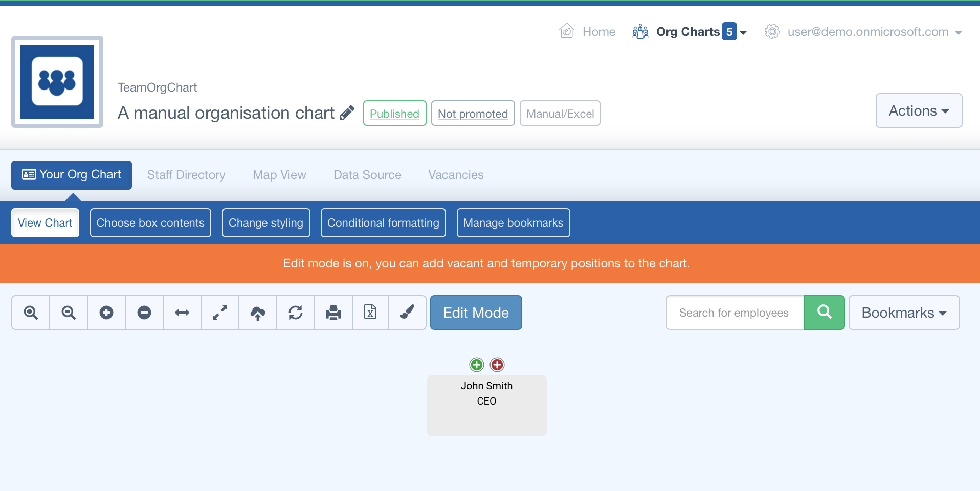Click the paintbrush styling icon
The image size is (980, 491).
click(407, 313)
